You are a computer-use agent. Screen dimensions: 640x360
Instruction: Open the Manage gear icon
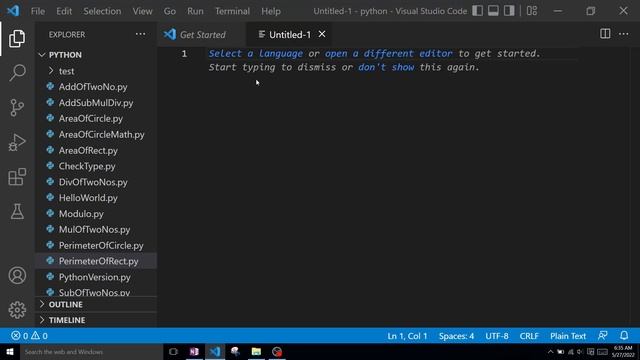pos(17,310)
